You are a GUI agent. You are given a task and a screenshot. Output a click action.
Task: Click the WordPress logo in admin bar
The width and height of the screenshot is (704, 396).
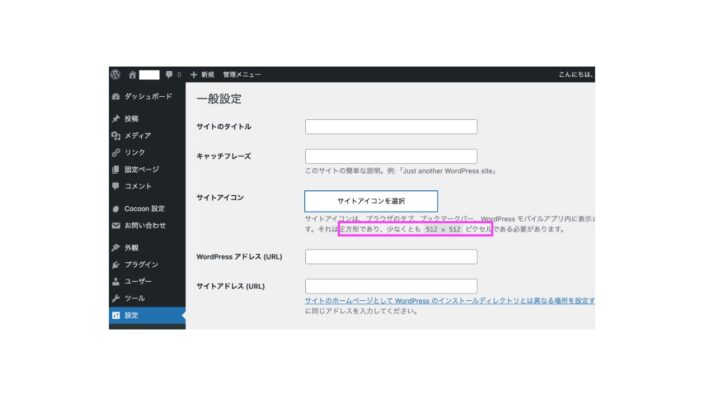click(x=116, y=75)
